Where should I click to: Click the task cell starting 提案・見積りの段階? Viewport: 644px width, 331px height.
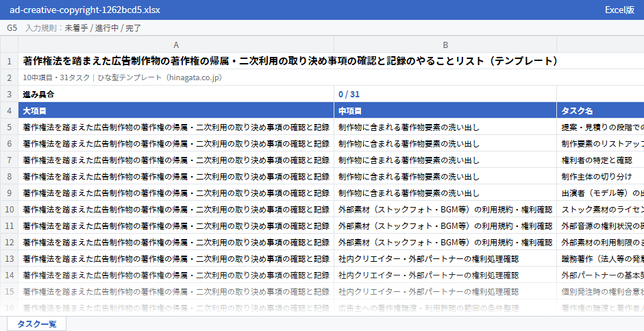point(600,127)
